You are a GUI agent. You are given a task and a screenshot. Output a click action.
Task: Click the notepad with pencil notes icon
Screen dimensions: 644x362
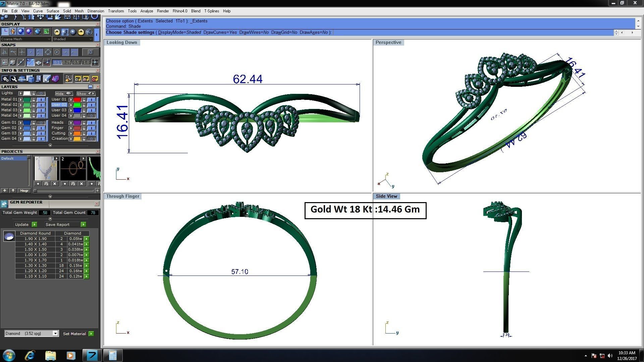47,79
